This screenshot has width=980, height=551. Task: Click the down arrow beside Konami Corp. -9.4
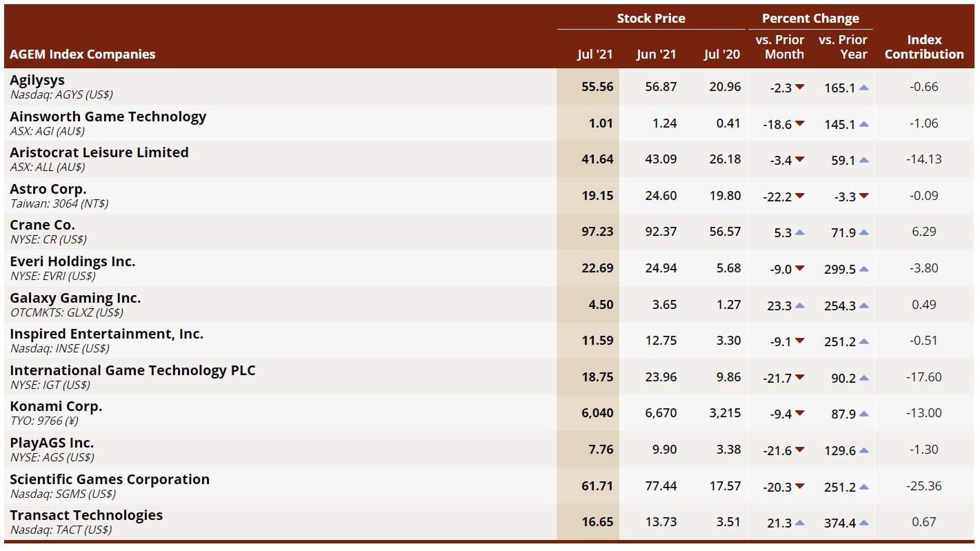(x=799, y=414)
